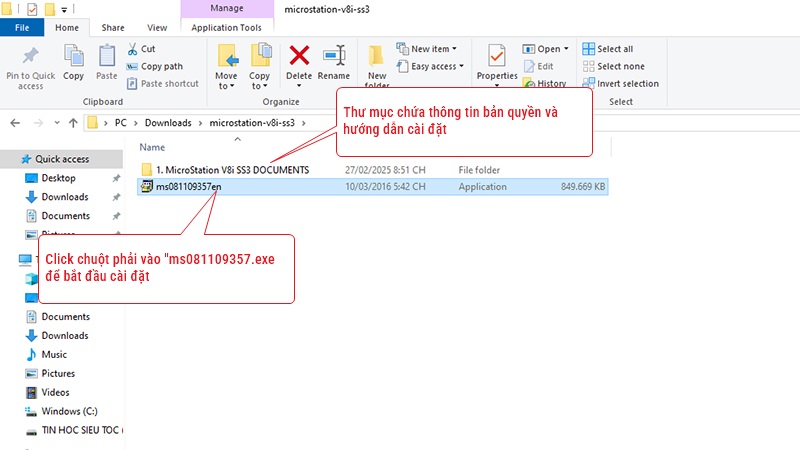This screenshot has width=800, height=450.
Task: Click the red Delete icon
Action: click(x=299, y=55)
